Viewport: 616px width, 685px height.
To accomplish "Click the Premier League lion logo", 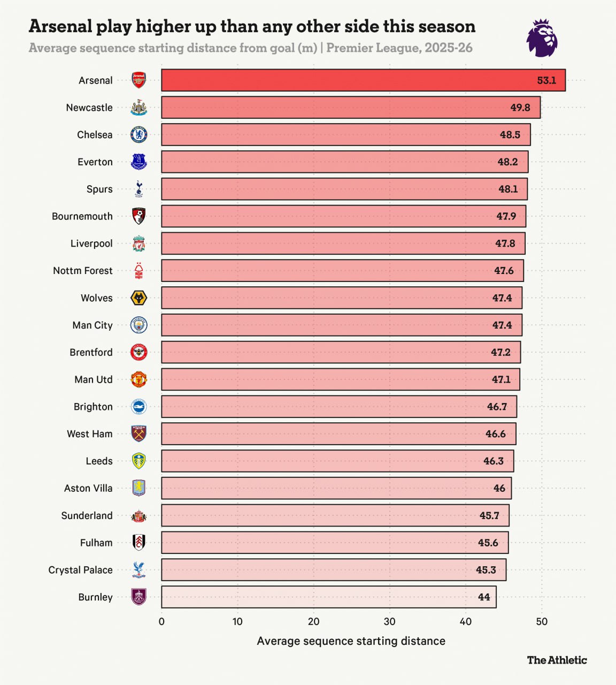I will click(542, 38).
